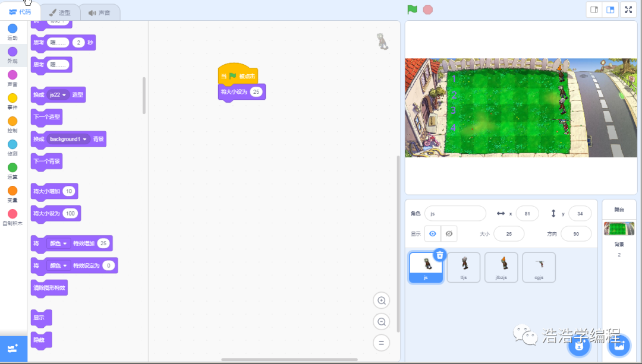
Task: Select the 外观 (Looks) block category
Action: 12,55
